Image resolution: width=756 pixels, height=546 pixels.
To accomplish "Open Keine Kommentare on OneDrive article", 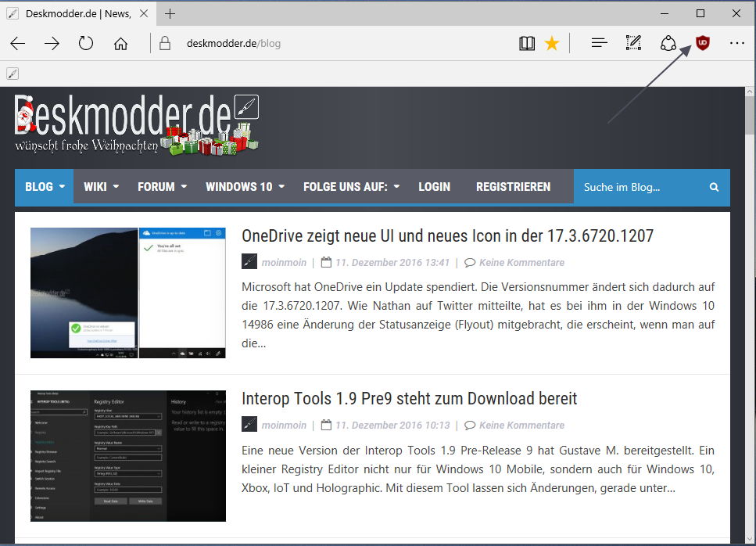I will [x=521, y=262].
